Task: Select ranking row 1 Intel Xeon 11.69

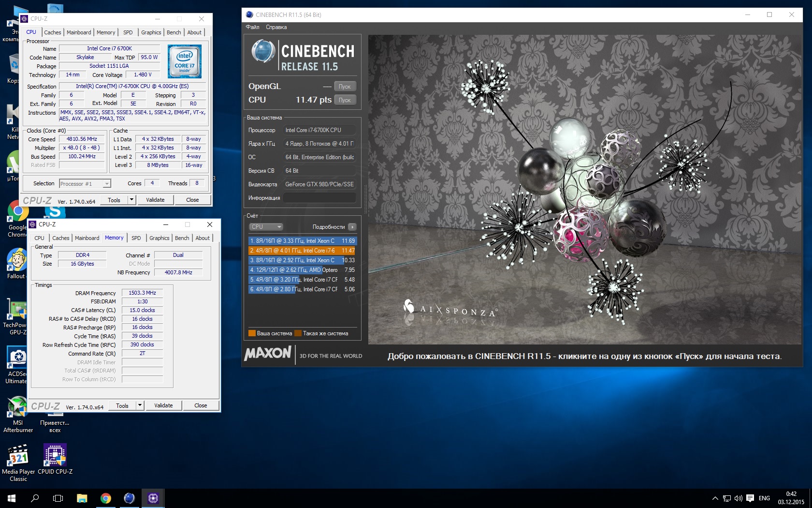Action: 303,241
